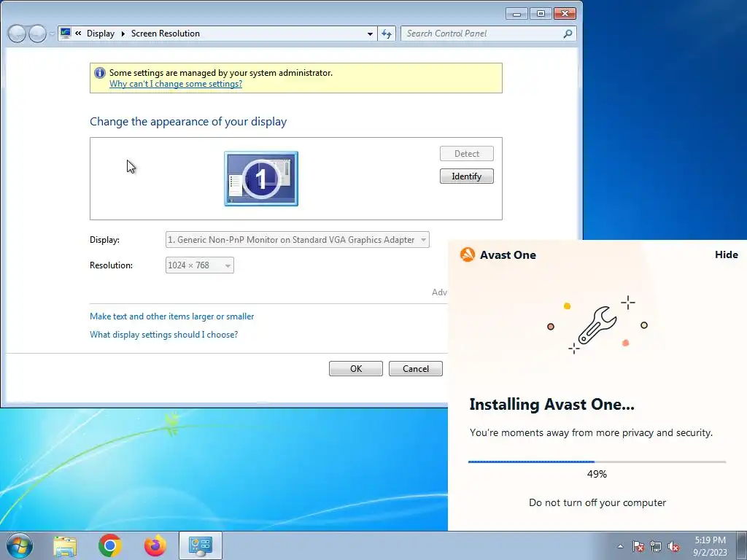Click Control Panel address bar icon
The height and width of the screenshot is (560, 747).
pos(66,34)
